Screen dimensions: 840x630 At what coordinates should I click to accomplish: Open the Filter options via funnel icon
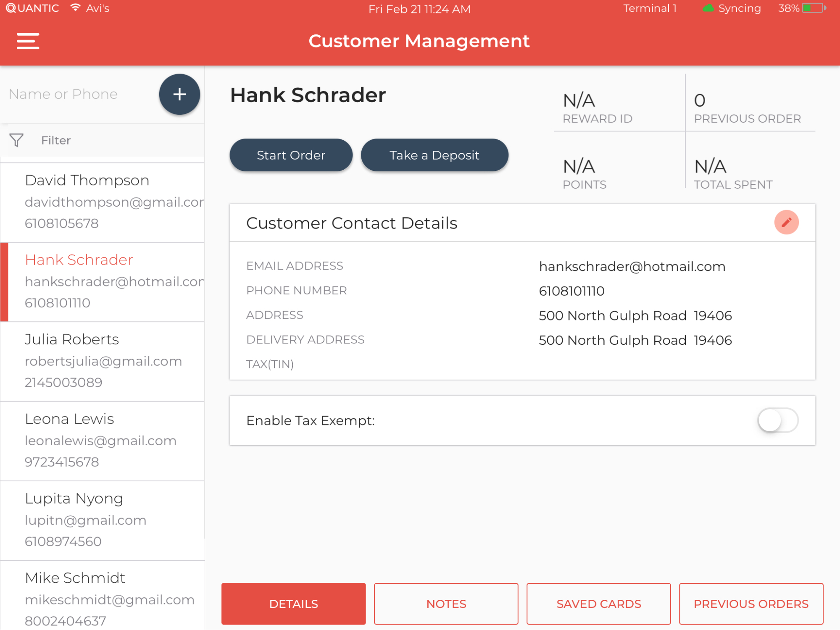click(x=16, y=140)
